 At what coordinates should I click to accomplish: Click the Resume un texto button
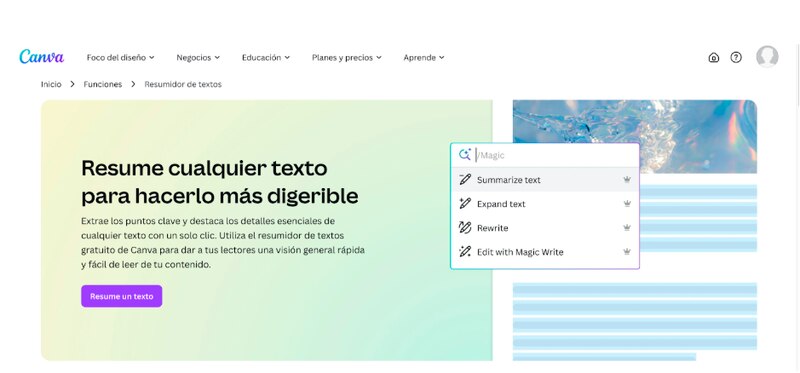[x=121, y=296]
